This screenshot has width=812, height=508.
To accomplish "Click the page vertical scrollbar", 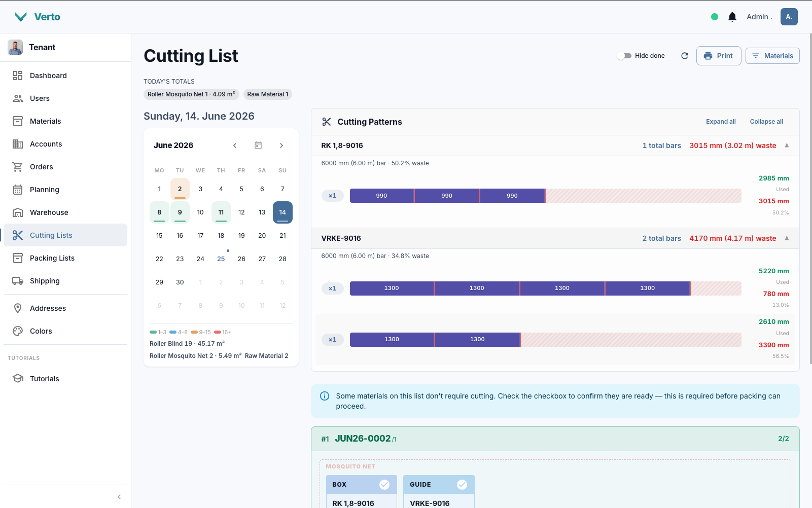I will click(810, 199).
